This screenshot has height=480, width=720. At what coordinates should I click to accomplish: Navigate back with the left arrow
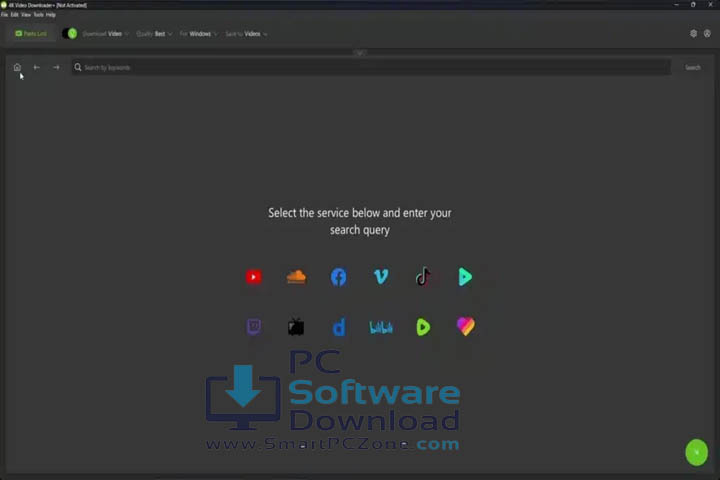pyautogui.click(x=36, y=67)
